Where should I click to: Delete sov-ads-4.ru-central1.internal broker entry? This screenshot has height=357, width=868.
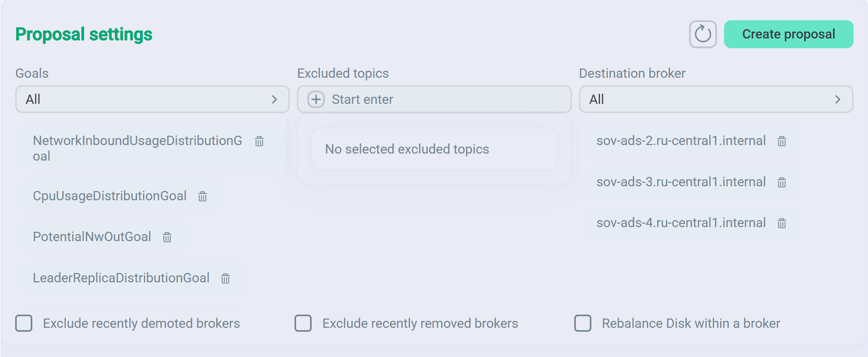782,223
